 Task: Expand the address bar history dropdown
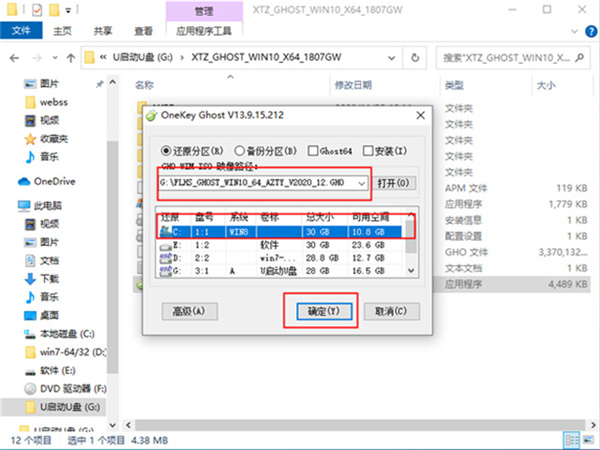click(x=391, y=58)
